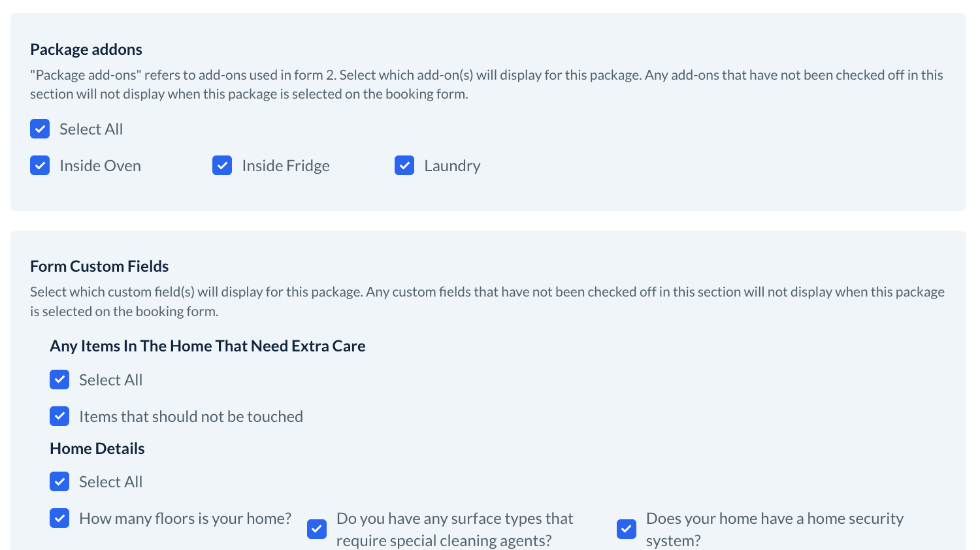This screenshot has width=980, height=550.
Task: Uncheck Select All checkbox under Home Details
Action: click(x=59, y=481)
